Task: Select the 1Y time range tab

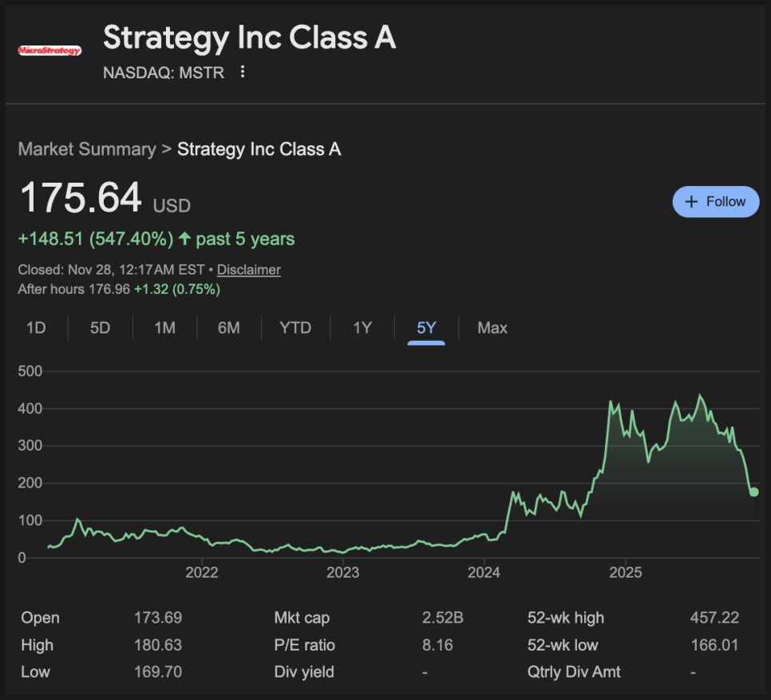Action: pos(362,328)
